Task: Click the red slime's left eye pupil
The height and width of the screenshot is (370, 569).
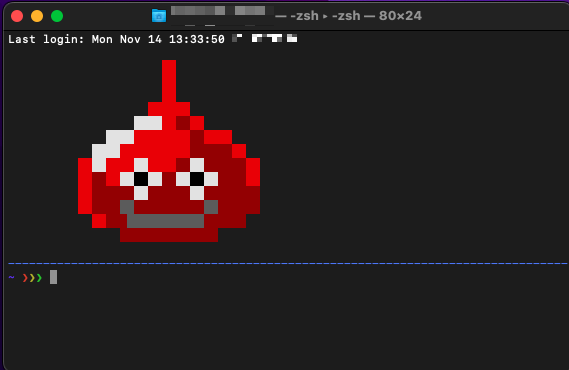Action: (x=141, y=179)
